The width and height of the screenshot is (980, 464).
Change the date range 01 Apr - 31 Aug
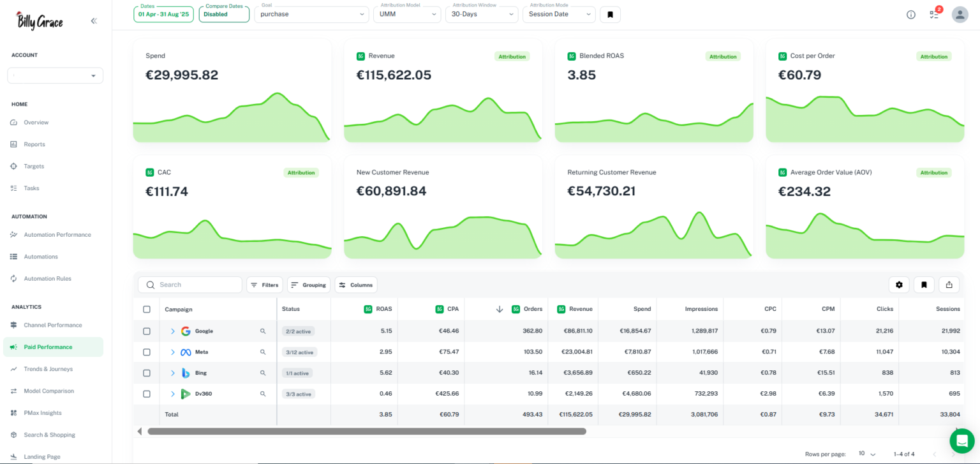pos(163,13)
